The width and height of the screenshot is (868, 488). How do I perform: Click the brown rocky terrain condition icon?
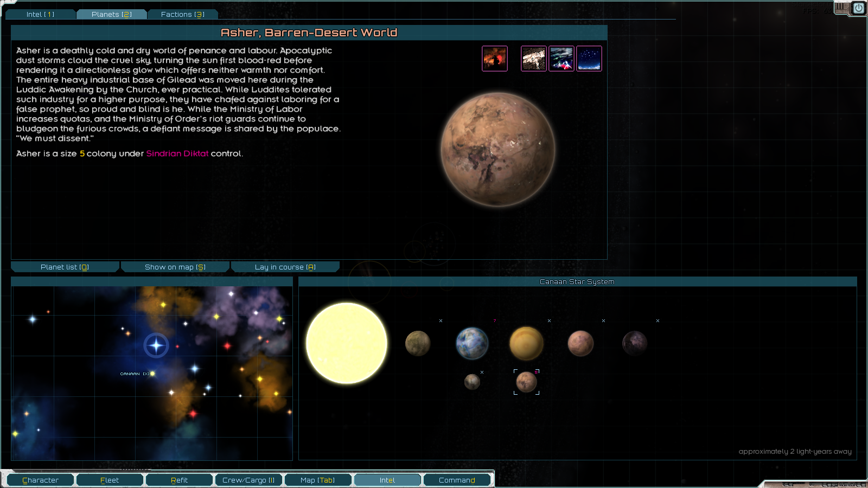pyautogui.click(x=534, y=59)
